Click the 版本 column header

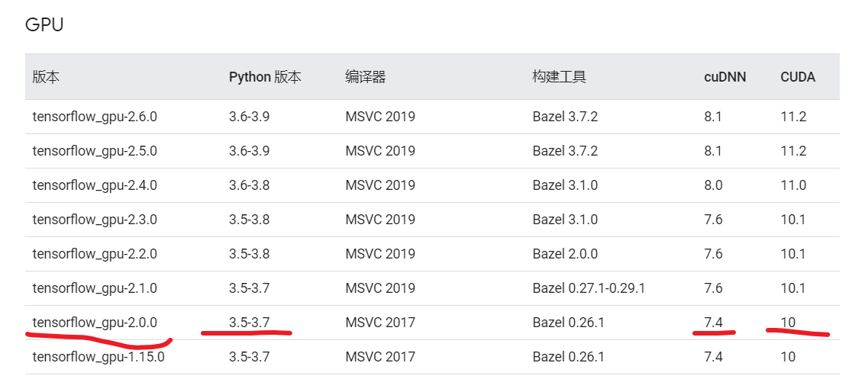pyautogui.click(x=46, y=77)
